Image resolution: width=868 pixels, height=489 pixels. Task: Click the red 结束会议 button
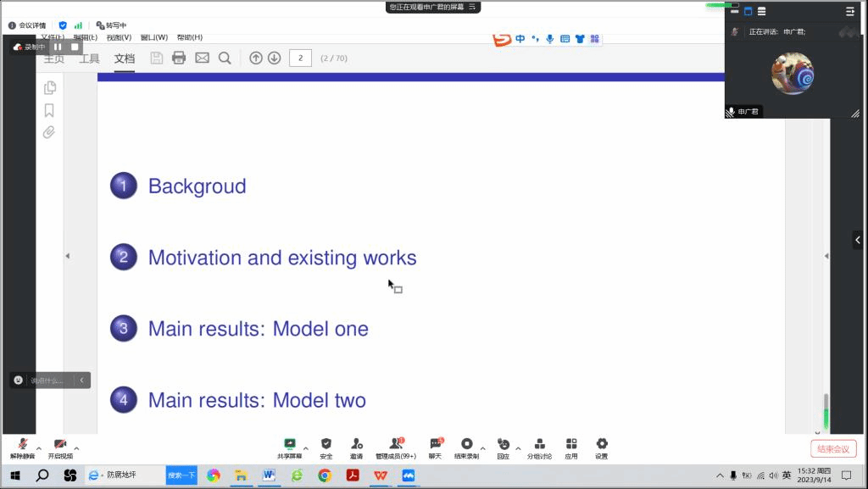pos(833,449)
